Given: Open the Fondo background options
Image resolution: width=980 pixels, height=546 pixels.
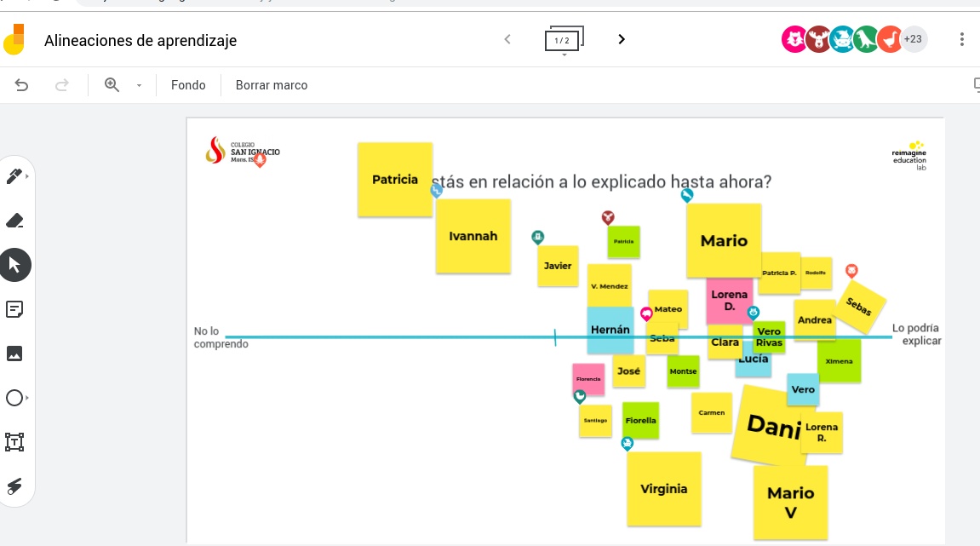Looking at the screenshot, I should point(188,85).
